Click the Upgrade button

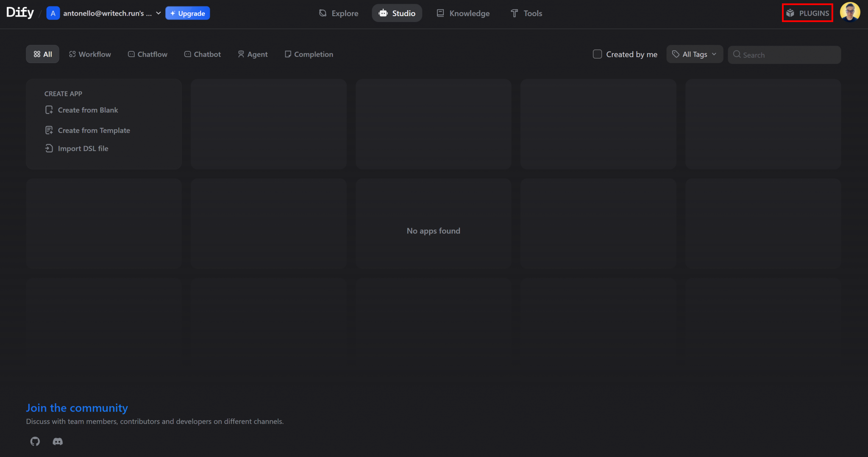(x=187, y=13)
